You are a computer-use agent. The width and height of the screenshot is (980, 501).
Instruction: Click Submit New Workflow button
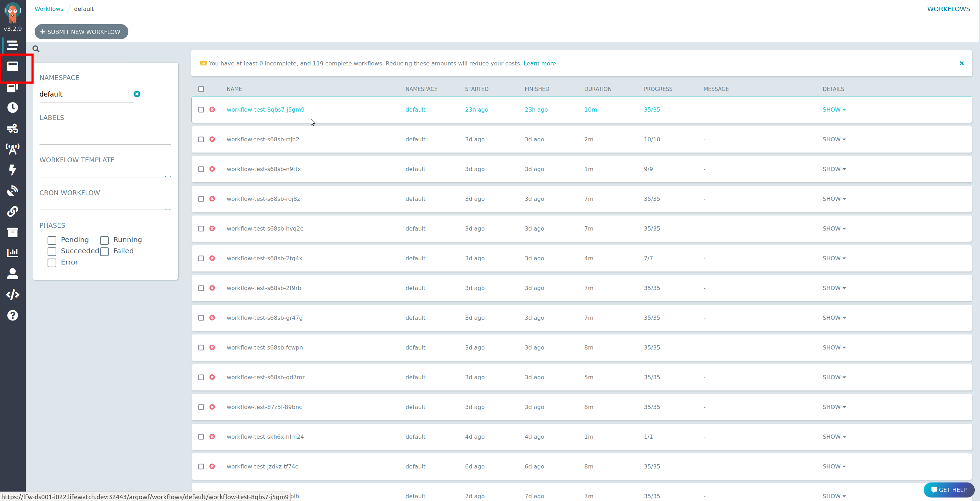tap(81, 31)
